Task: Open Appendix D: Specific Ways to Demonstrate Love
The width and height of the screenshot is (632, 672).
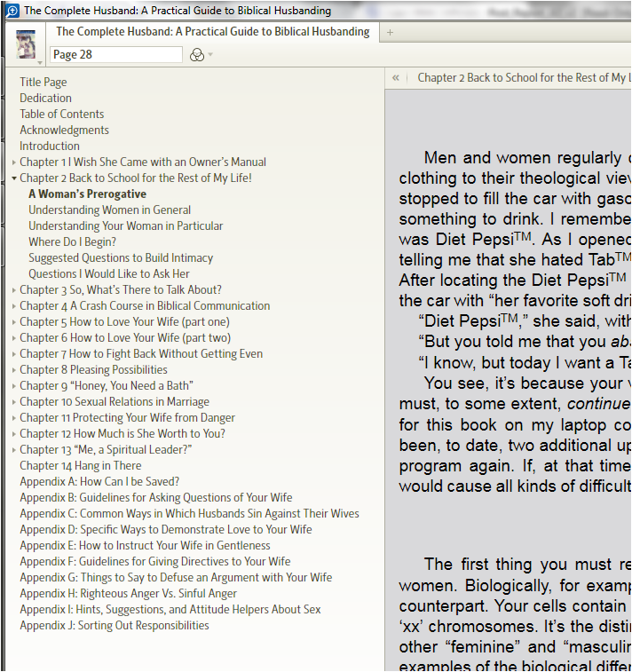Action: tap(166, 530)
